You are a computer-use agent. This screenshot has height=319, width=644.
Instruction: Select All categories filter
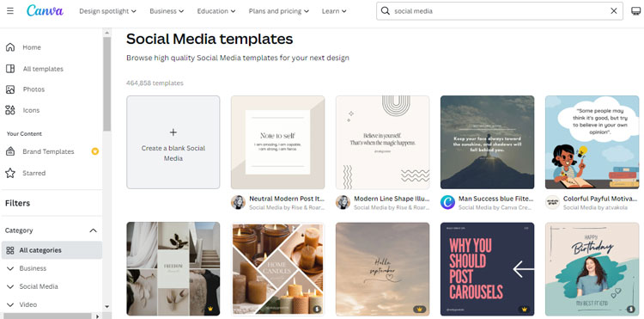(52, 250)
